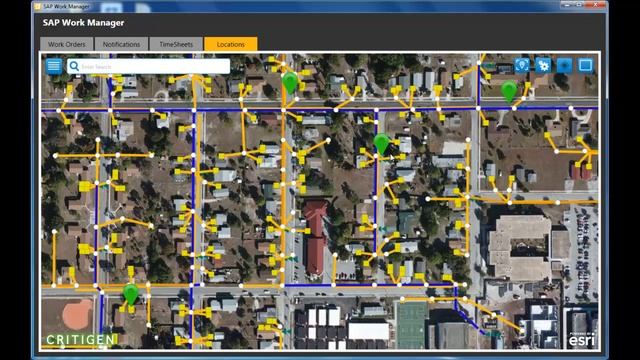The width and height of the screenshot is (640, 360).
Task: Click the square outline map tool
Action: click(x=585, y=65)
